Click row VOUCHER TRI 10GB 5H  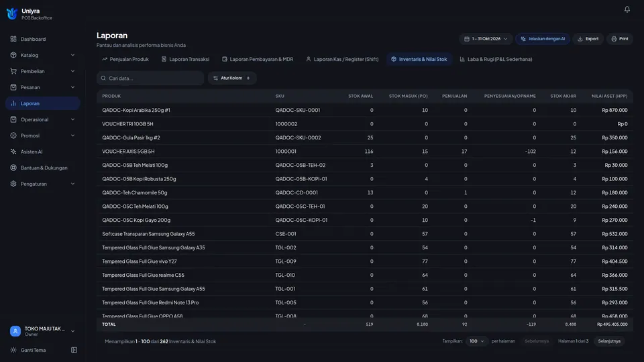[x=365, y=124]
